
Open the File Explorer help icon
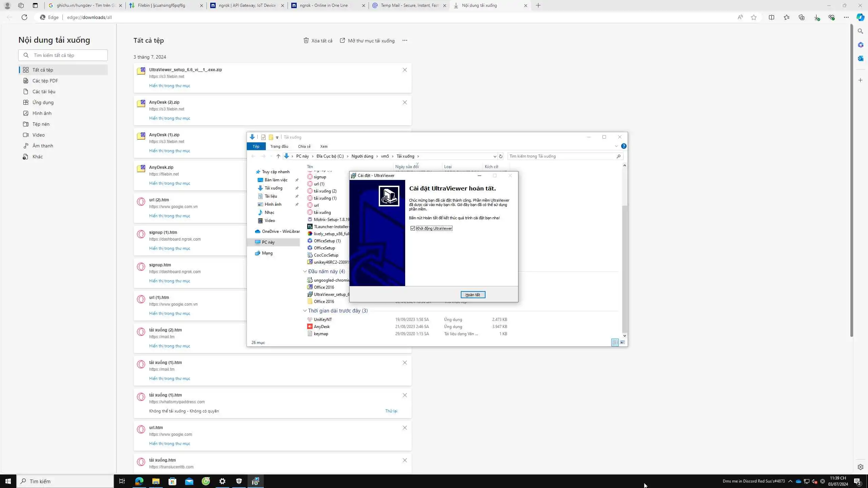(x=624, y=146)
